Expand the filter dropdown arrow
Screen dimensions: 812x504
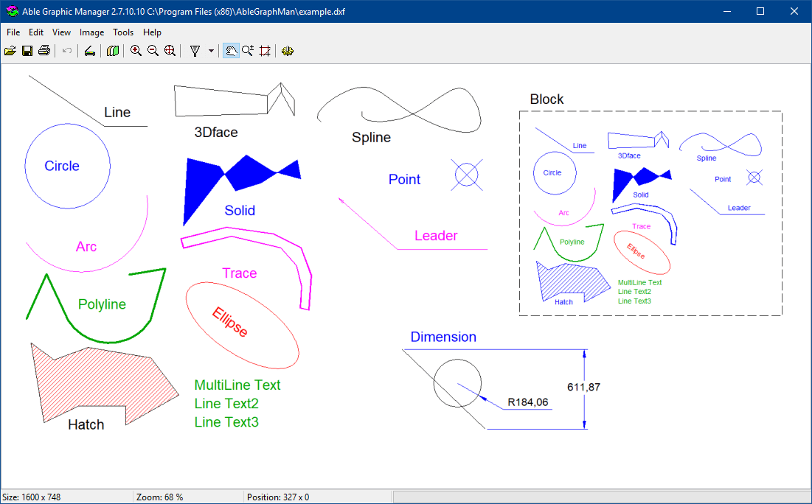pos(209,50)
